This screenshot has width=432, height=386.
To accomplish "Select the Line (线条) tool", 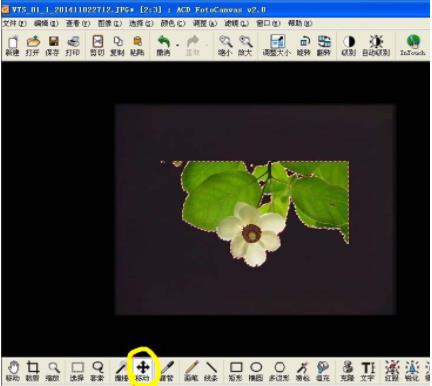I will [x=211, y=368].
